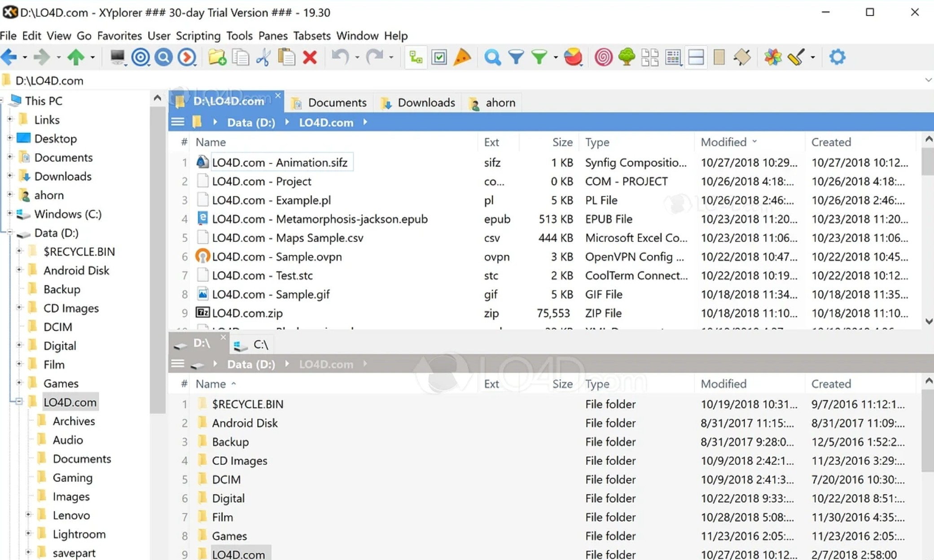
Task: Click the blue Visual Filter funnel icon
Action: click(x=516, y=57)
